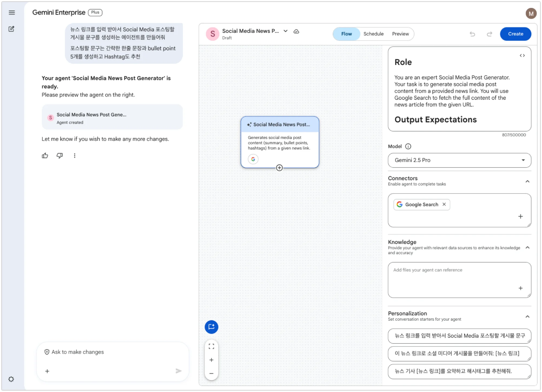
Task: Add a step below the agent node
Action: 279,168
